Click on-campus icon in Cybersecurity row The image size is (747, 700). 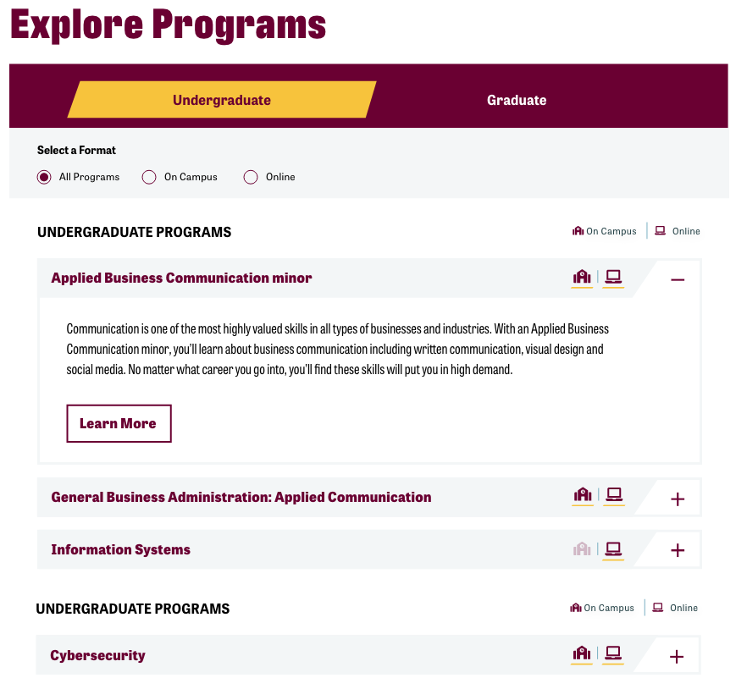point(581,653)
